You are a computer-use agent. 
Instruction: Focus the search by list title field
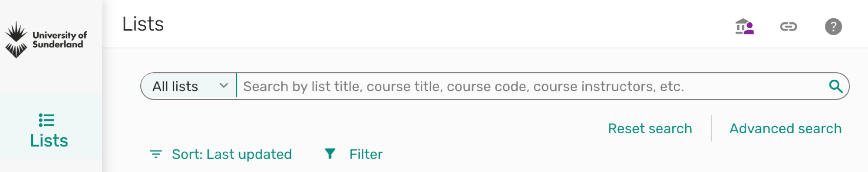point(532,86)
